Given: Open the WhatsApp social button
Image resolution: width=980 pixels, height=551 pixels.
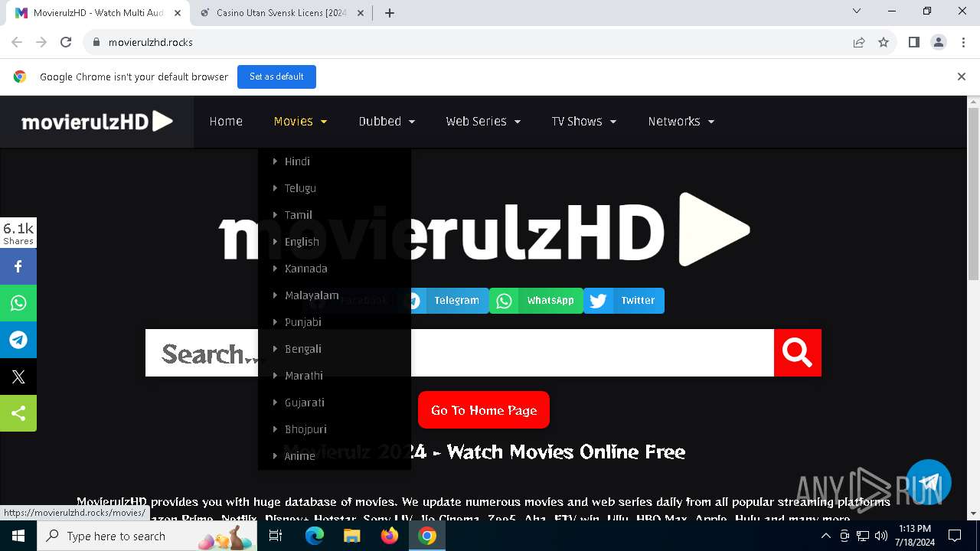Looking at the screenshot, I should (536, 301).
